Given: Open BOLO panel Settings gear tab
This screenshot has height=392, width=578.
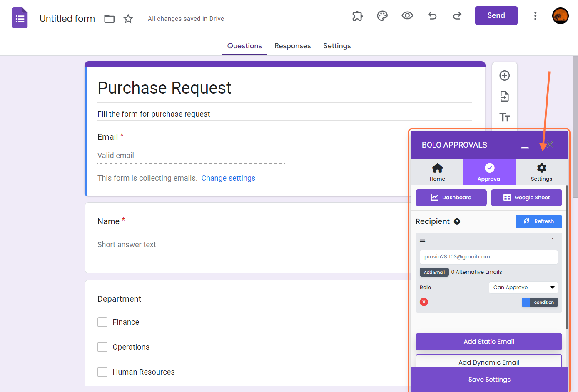Looking at the screenshot, I should (541, 172).
